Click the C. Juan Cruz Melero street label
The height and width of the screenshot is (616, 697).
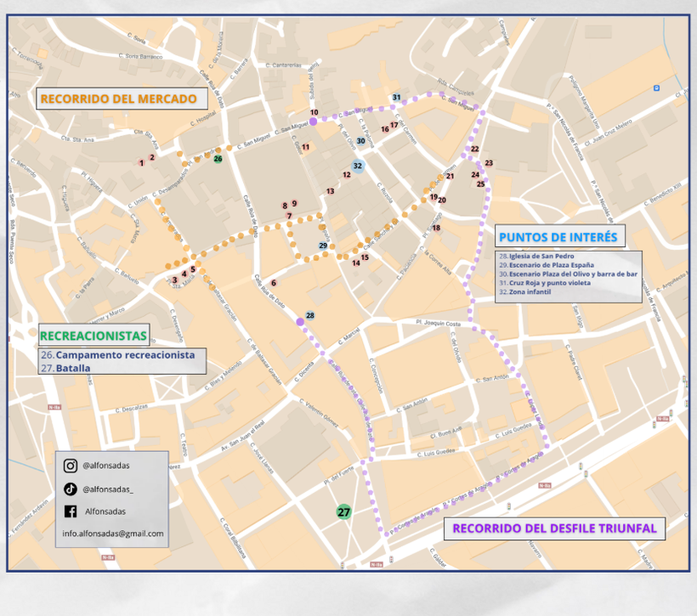608,133
